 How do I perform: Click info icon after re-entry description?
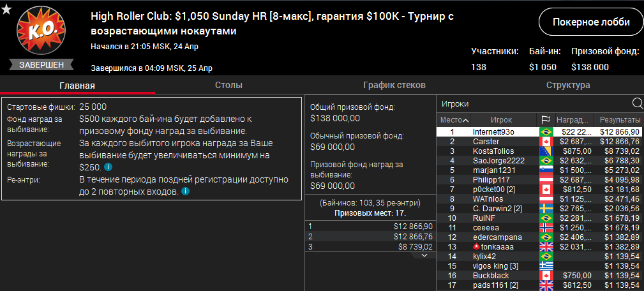(185, 191)
